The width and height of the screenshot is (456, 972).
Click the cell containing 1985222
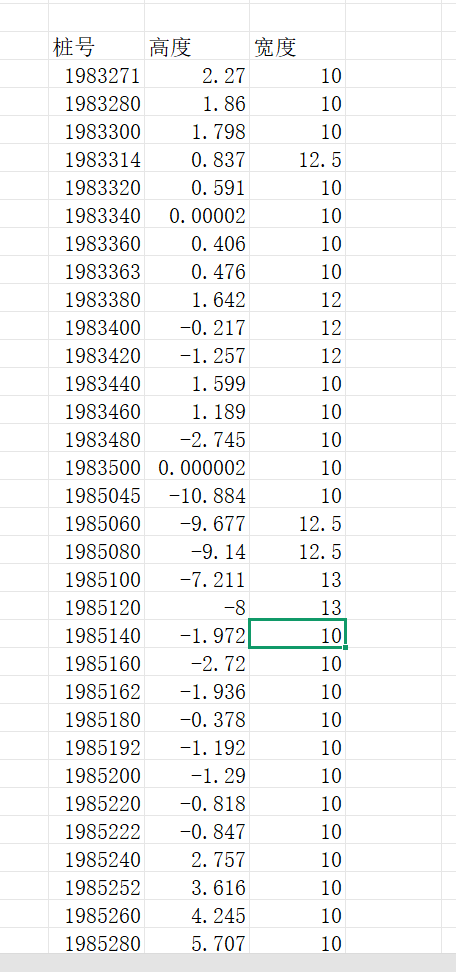tap(97, 831)
